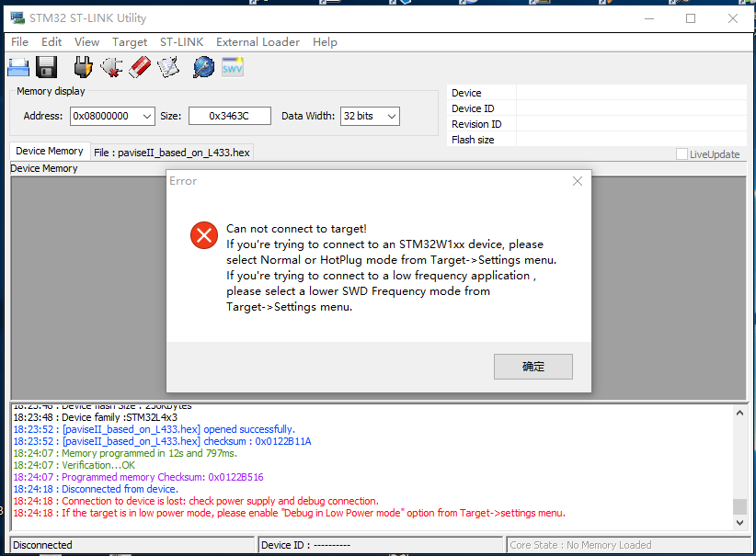
Task: Switch to the paviseII_based_on_L433.hex file tab
Action: click(x=172, y=153)
